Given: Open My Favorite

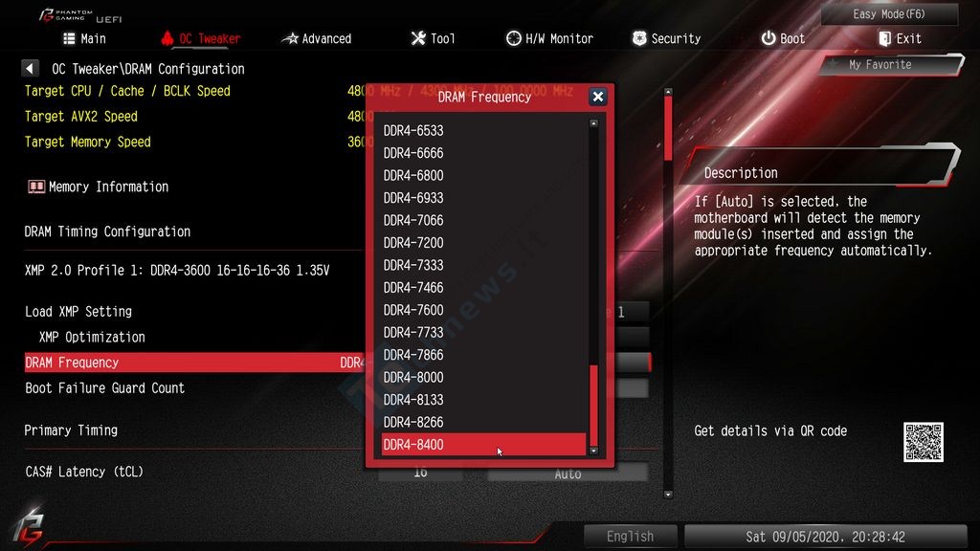Looking at the screenshot, I should pos(891,64).
